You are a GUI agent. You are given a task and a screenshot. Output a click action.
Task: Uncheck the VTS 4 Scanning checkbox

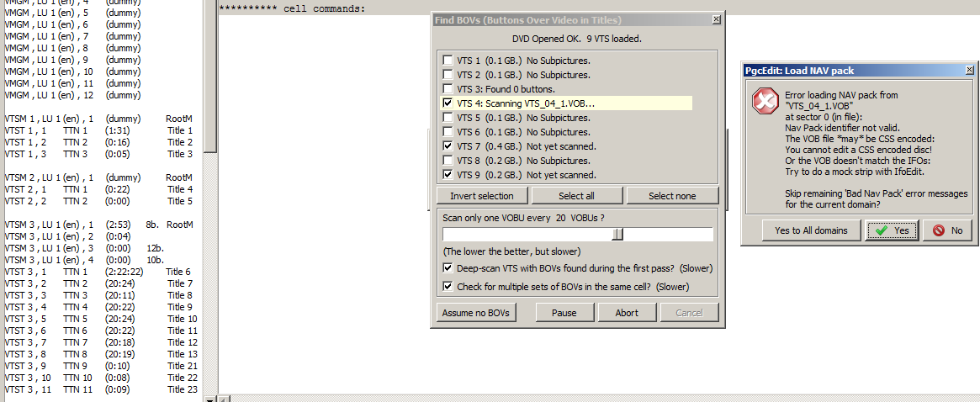click(448, 103)
